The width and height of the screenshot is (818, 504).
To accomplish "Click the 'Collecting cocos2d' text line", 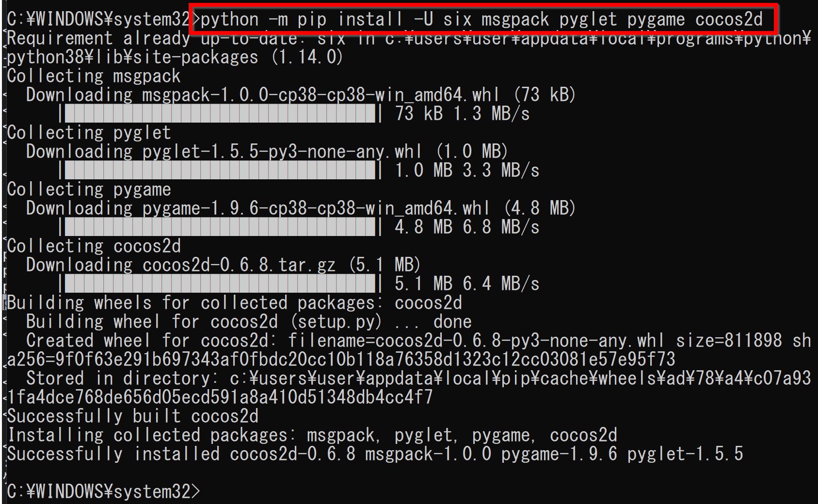I will (x=94, y=246).
